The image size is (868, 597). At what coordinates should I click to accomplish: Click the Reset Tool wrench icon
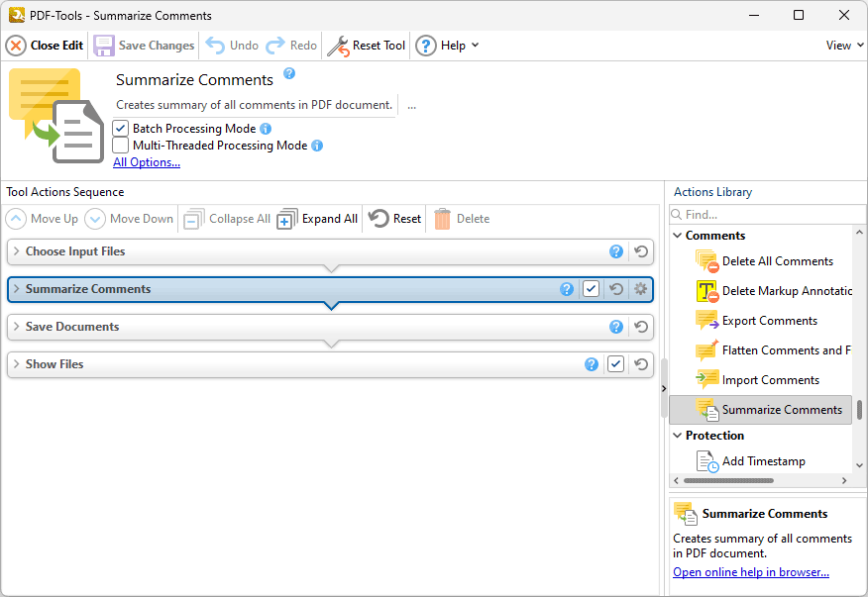(x=338, y=46)
